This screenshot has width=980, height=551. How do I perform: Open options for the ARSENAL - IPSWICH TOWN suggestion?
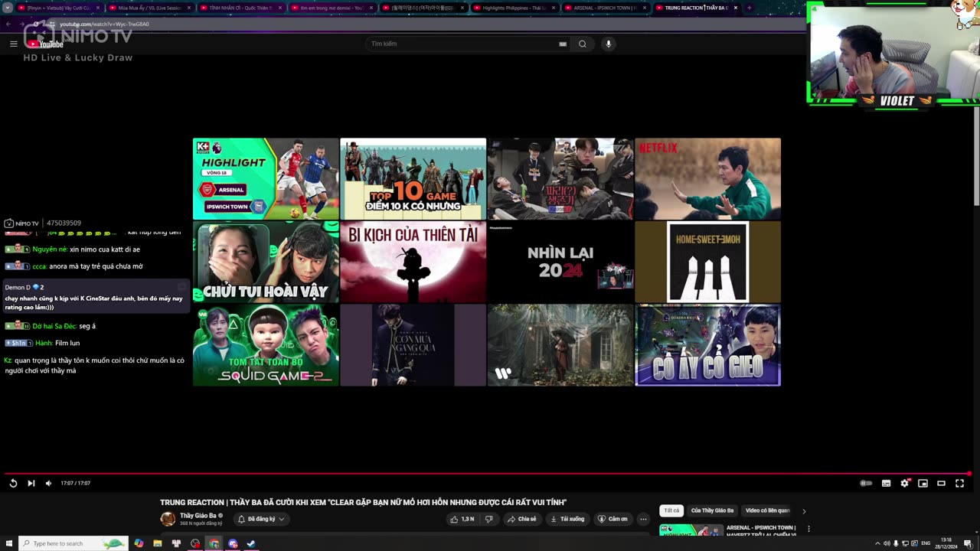808,529
